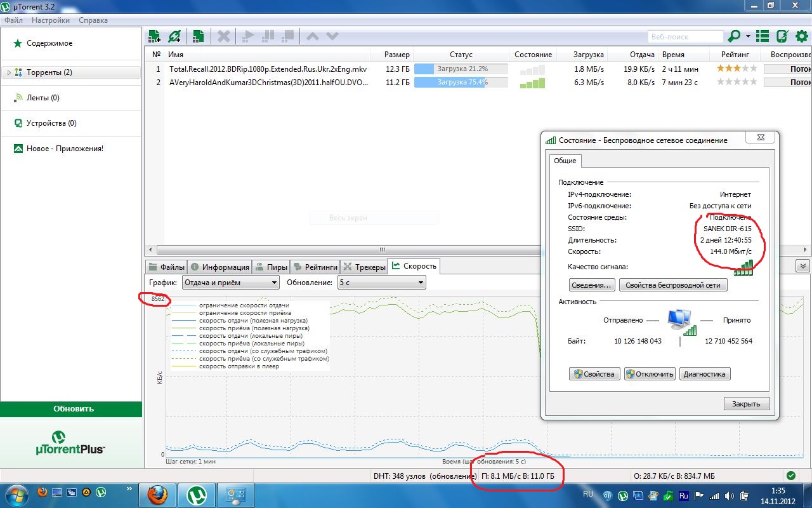
Task: Click the Веб-поиск search field
Action: tap(685, 37)
